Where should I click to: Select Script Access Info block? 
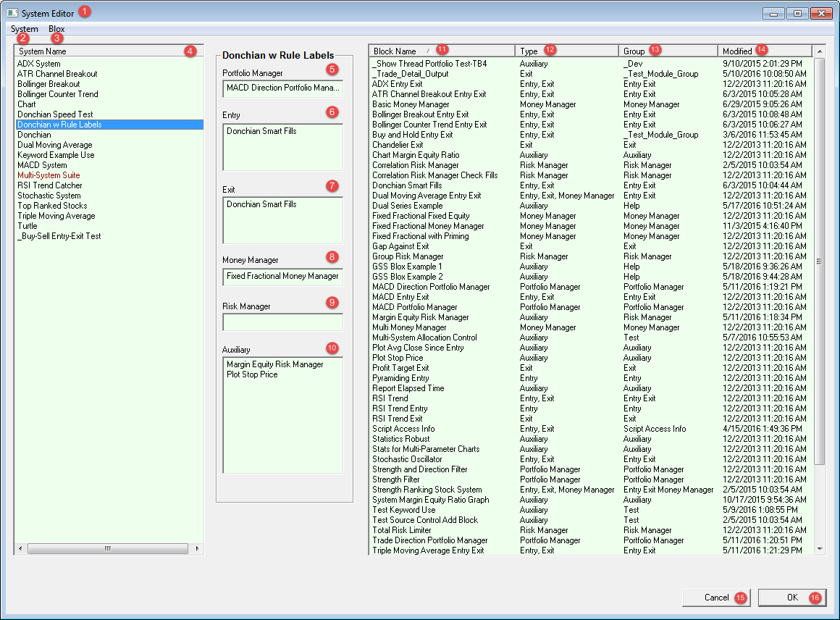[x=592, y=429]
